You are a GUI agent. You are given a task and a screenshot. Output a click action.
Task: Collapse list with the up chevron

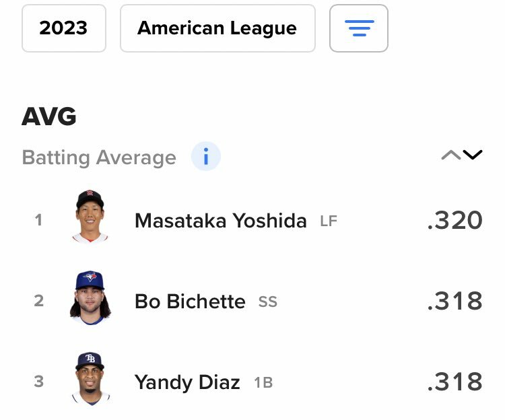(x=451, y=155)
